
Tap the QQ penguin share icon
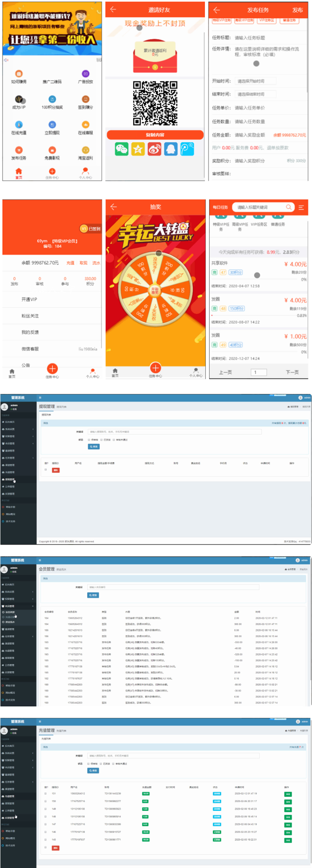(170, 149)
